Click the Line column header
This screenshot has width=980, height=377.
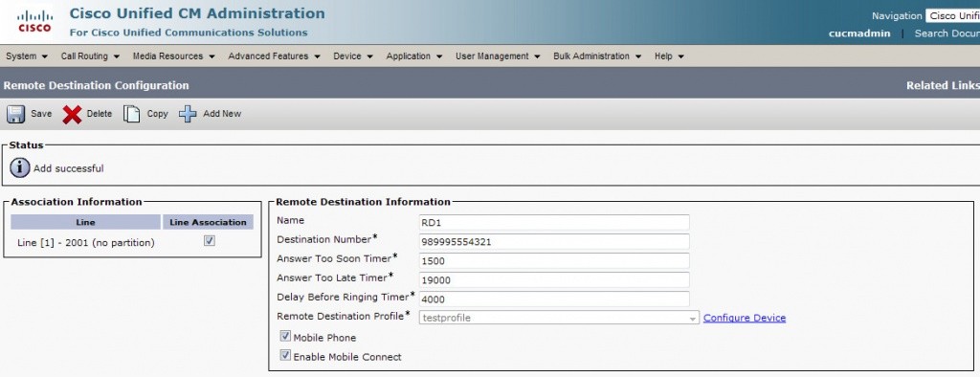tap(85, 222)
